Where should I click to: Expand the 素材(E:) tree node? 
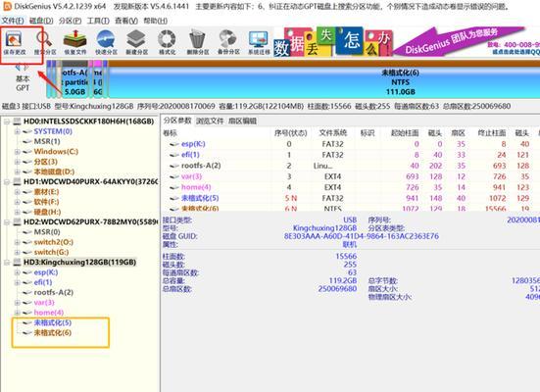click(17, 192)
